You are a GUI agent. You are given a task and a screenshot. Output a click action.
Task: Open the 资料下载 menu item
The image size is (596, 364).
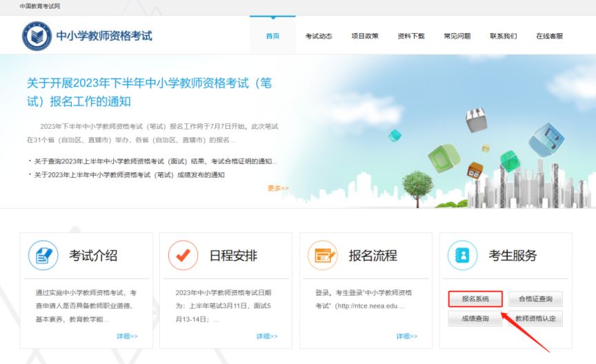[x=411, y=36]
